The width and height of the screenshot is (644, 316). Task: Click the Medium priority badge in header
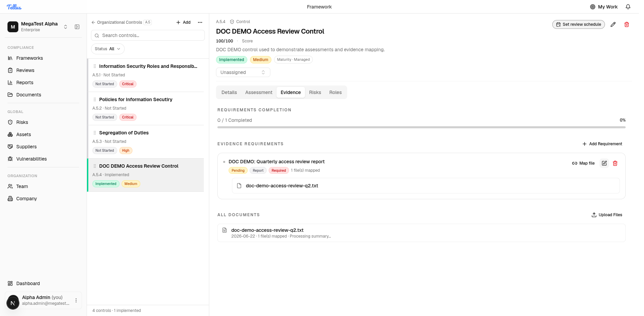coord(261,60)
